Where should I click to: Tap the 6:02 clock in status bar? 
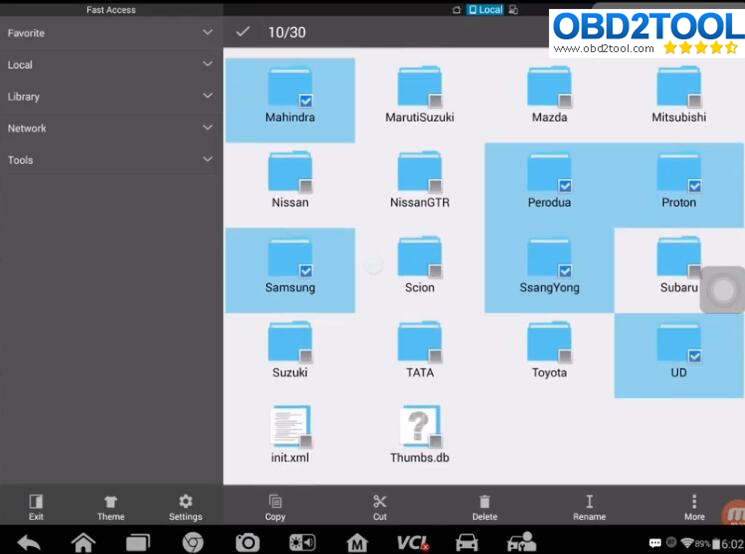pos(733,543)
